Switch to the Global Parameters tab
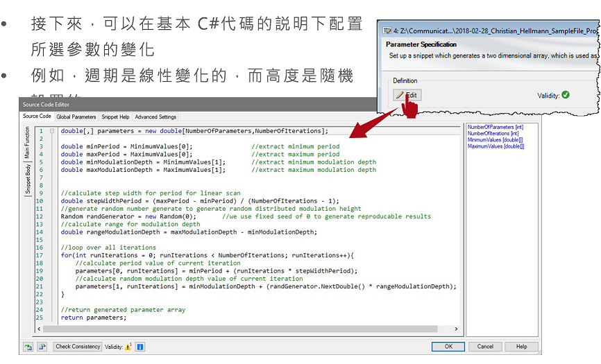This screenshot has height=364, width=601. pyautogui.click(x=76, y=117)
